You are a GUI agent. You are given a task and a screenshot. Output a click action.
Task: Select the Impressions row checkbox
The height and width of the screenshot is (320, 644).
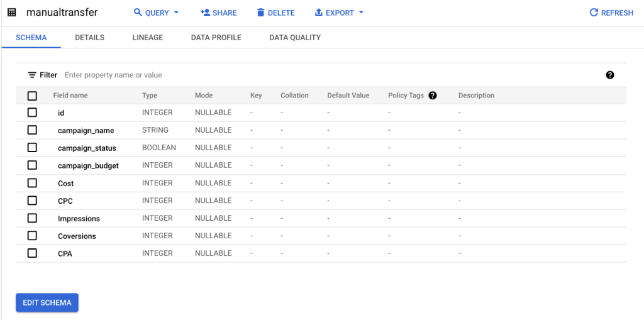(32, 218)
